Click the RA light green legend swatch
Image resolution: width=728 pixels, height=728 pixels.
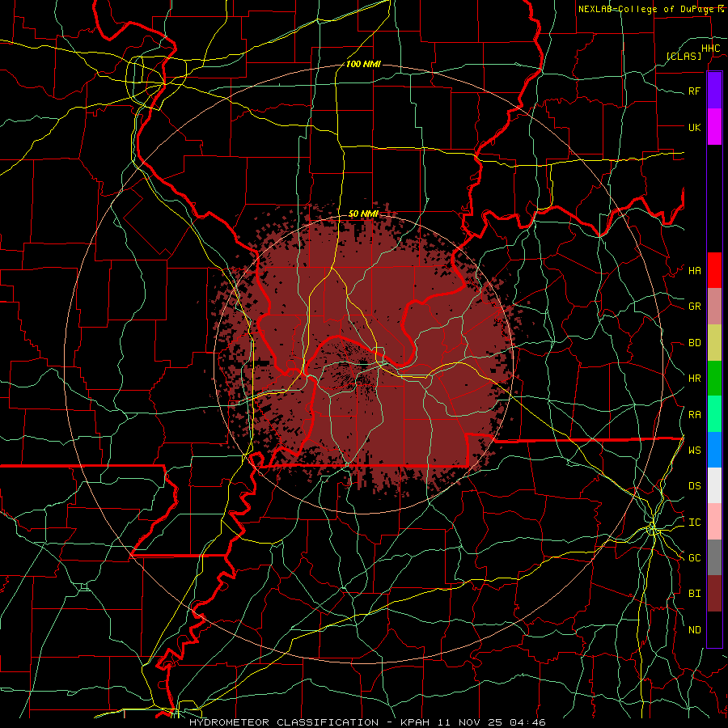click(714, 414)
